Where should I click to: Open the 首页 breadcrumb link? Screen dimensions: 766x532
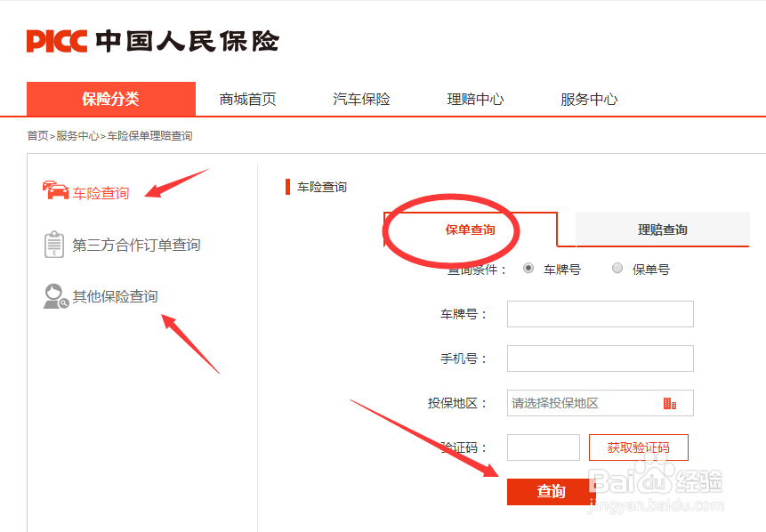(x=36, y=135)
